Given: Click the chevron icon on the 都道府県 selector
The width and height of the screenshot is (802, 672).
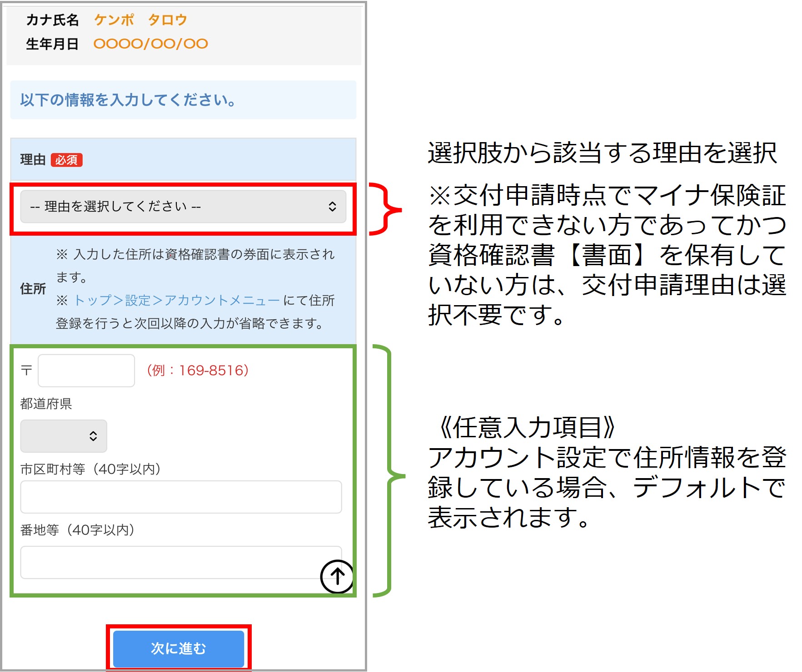Looking at the screenshot, I should coord(94,436).
